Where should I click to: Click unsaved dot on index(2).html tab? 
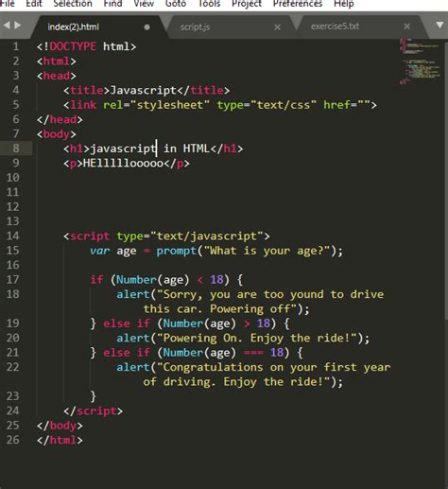(146, 27)
